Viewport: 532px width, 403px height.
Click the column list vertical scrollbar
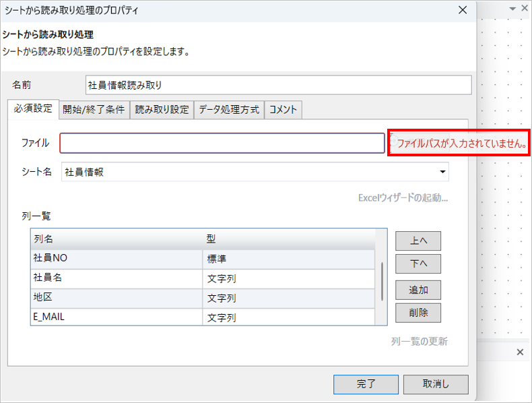coord(383,280)
